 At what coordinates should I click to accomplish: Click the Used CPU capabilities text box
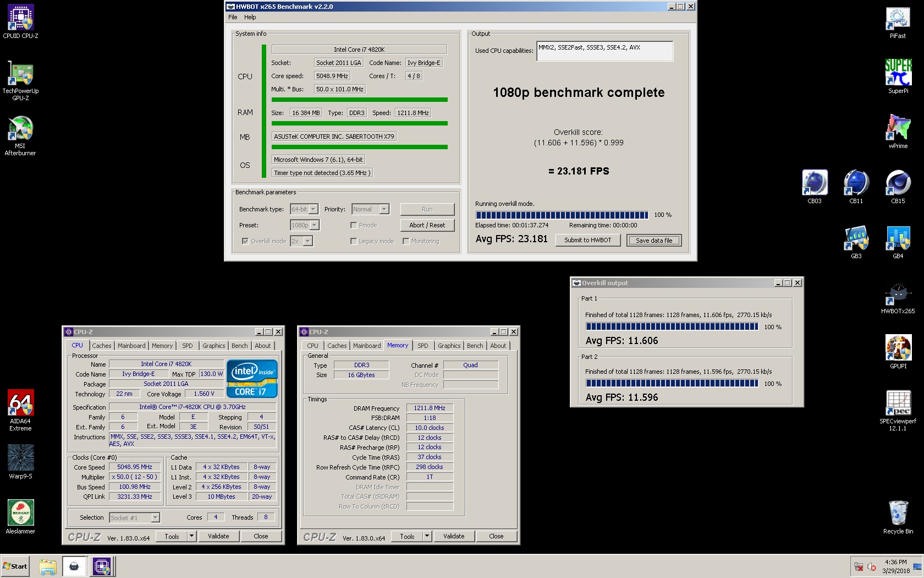[x=605, y=51]
